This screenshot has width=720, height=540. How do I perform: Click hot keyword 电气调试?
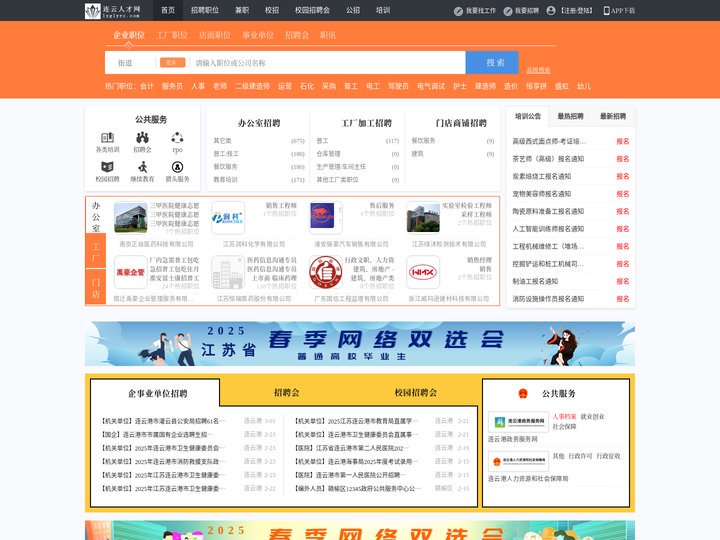tap(431, 86)
